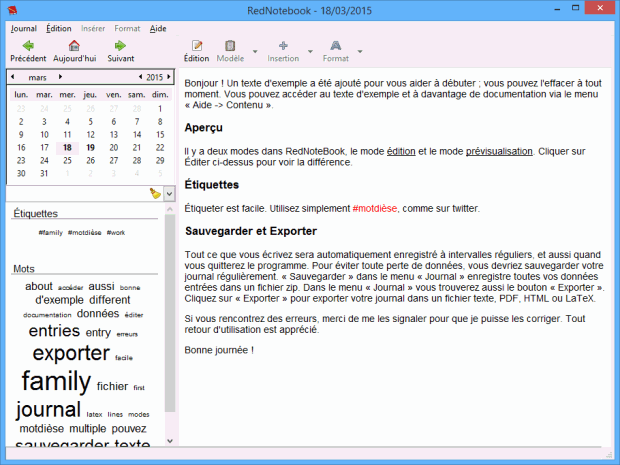
Task: Click the underlined word 'édition' in text
Action: pos(401,151)
